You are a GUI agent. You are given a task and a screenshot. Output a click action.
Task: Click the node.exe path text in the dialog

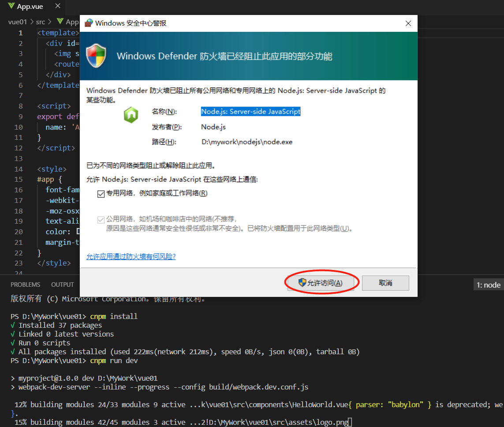(246, 142)
